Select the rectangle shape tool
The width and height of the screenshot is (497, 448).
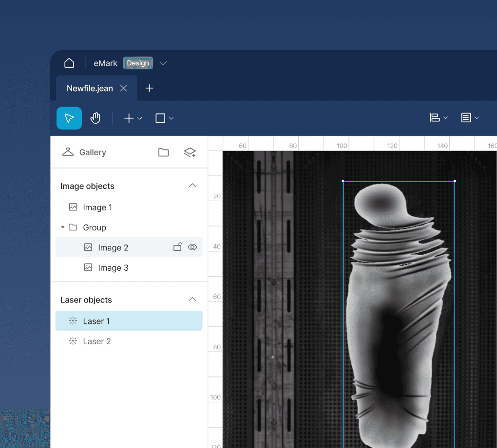pyautogui.click(x=161, y=118)
